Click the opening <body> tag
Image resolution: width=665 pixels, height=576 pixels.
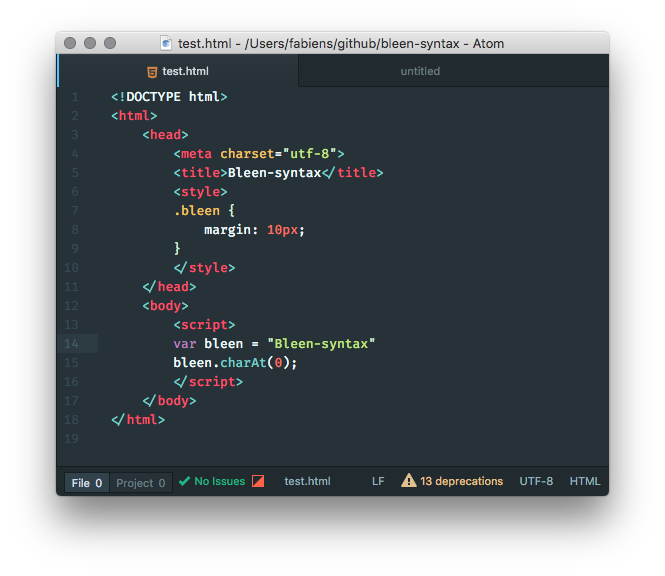pyautogui.click(x=165, y=306)
